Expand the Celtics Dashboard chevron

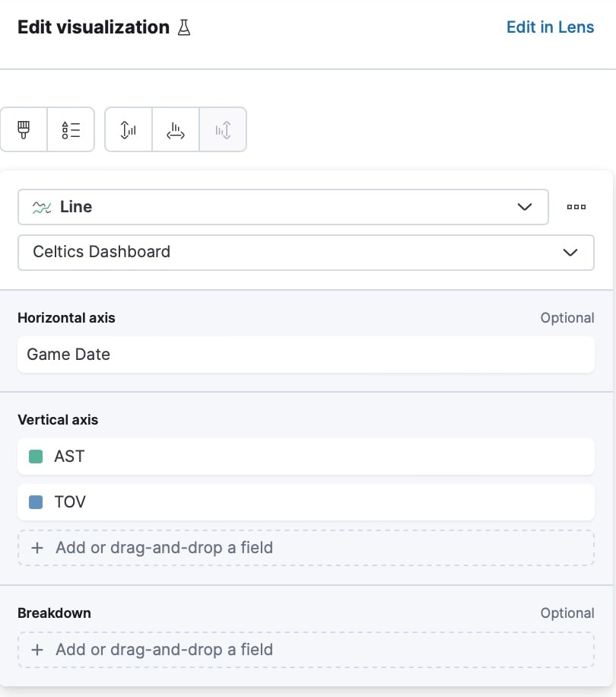coord(570,253)
